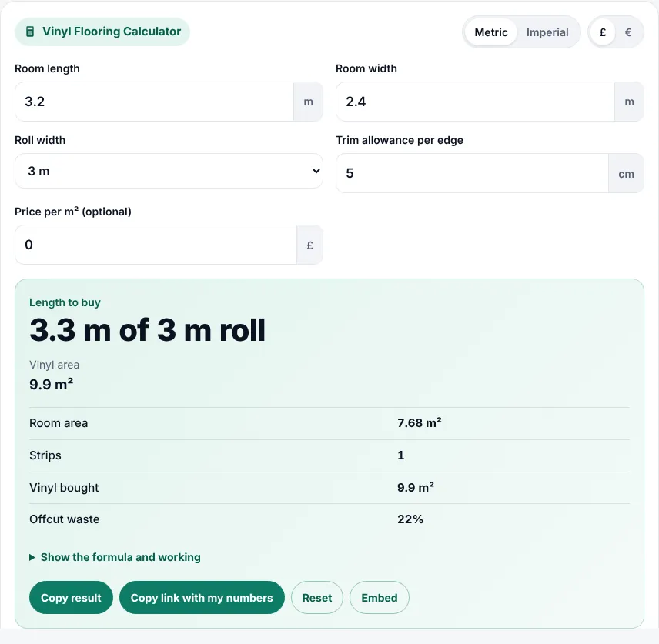Viewport: 659px width, 644px height.
Task: Edit the Trim allowance per edge field
Action: [473, 173]
